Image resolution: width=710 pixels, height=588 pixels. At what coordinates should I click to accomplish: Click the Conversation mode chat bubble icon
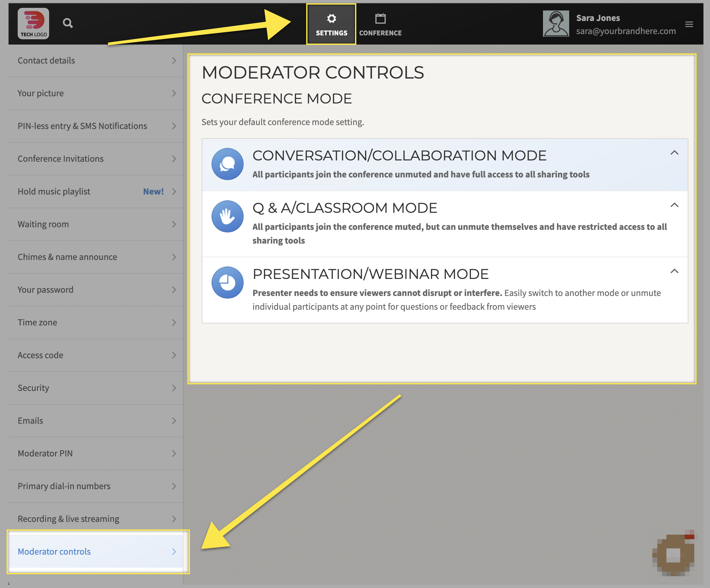click(227, 164)
